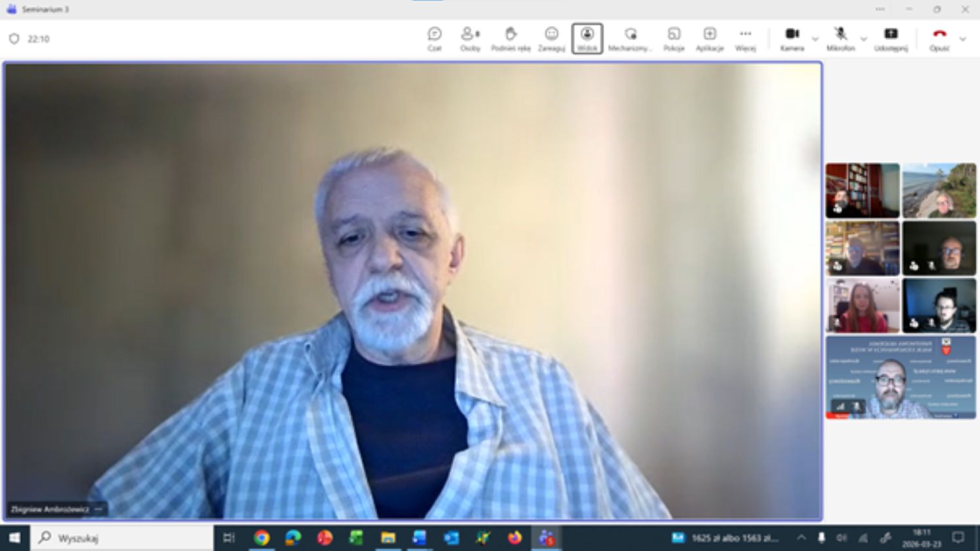The height and width of the screenshot is (551, 980).
Task: Open the Czat panel
Action: pyautogui.click(x=434, y=39)
